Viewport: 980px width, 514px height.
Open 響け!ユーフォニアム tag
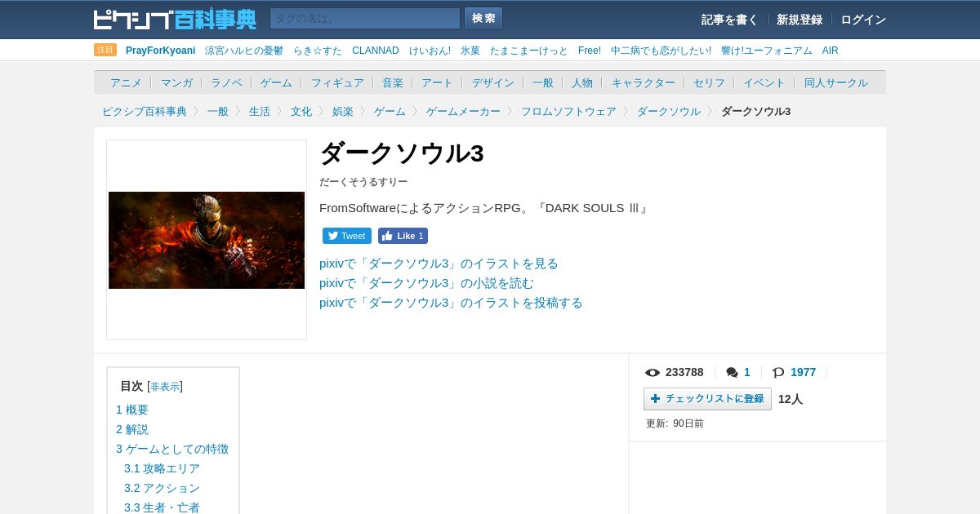coord(767,51)
